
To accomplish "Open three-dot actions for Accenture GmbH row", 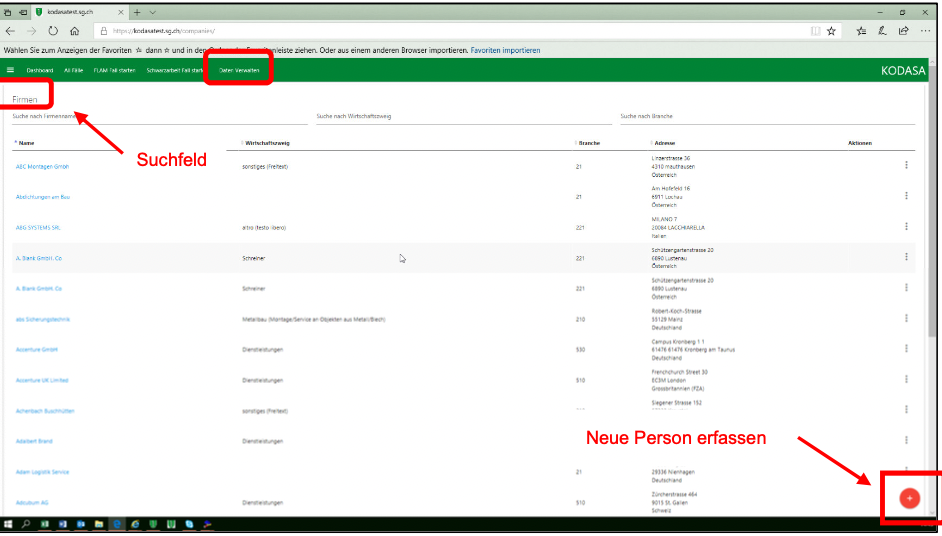I will click(906, 349).
